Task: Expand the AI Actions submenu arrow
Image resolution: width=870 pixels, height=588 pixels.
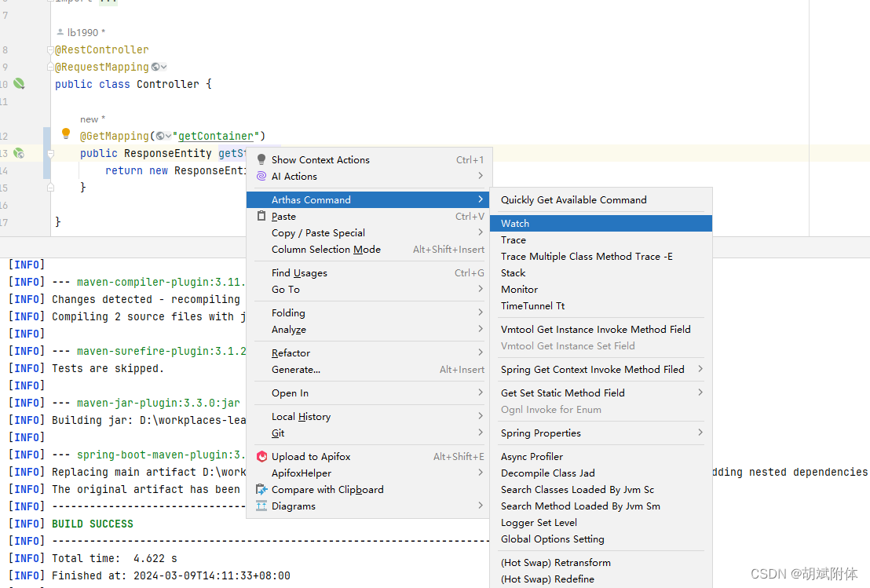Action: click(x=481, y=176)
